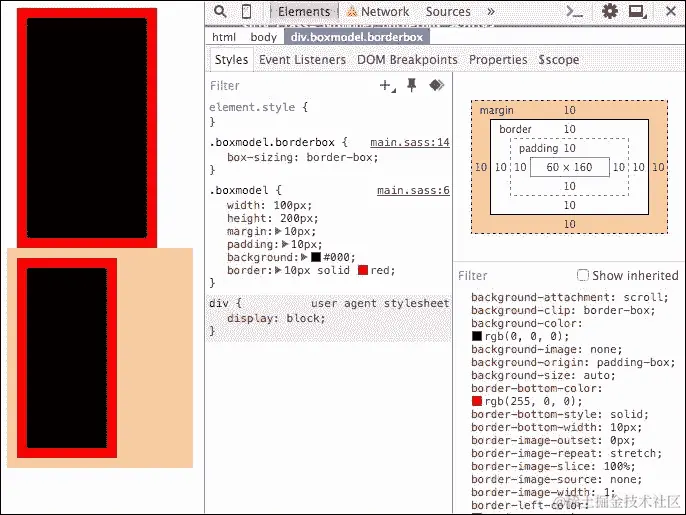Screen dimensions: 686x515
Task: Switch to the Sources tab
Action: point(448,11)
